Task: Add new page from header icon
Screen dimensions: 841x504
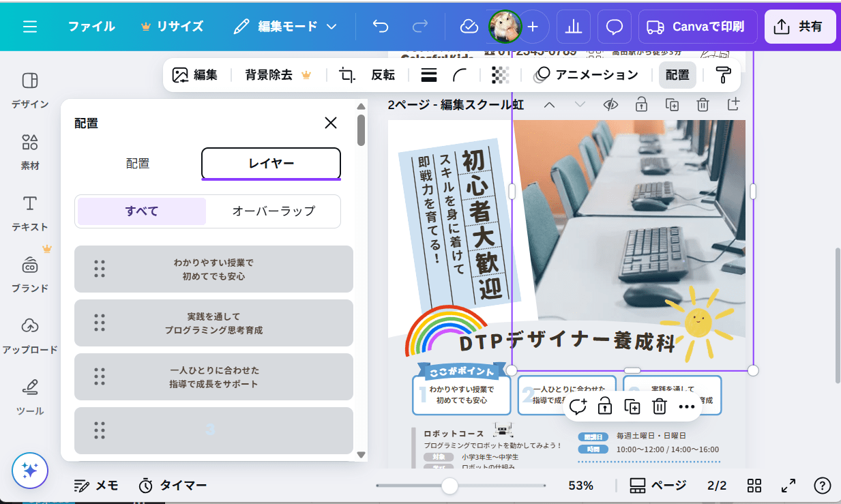Action: [x=733, y=104]
